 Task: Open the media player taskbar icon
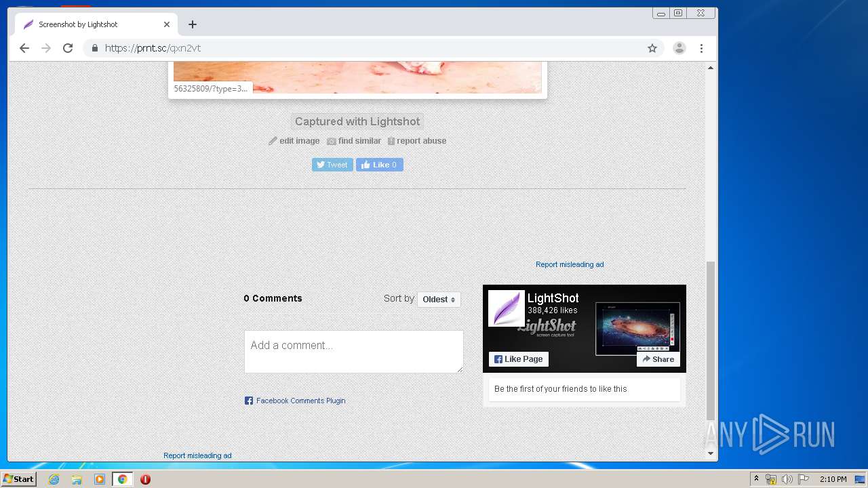point(100,479)
